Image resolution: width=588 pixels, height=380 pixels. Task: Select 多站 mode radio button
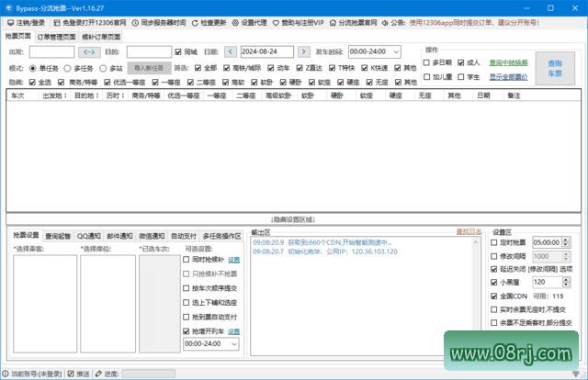[x=103, y=68]
